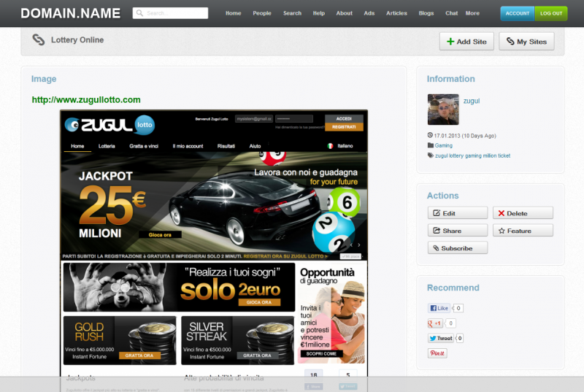This screenshot has height=392, width=584.
Task: Click the Feature action button
Action: pyautogui.click(x=523, y=231)
